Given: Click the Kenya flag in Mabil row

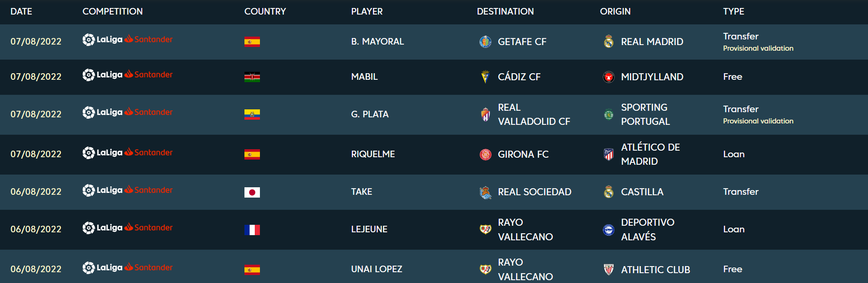Looking at the screenshot, I should click(252, 77).
